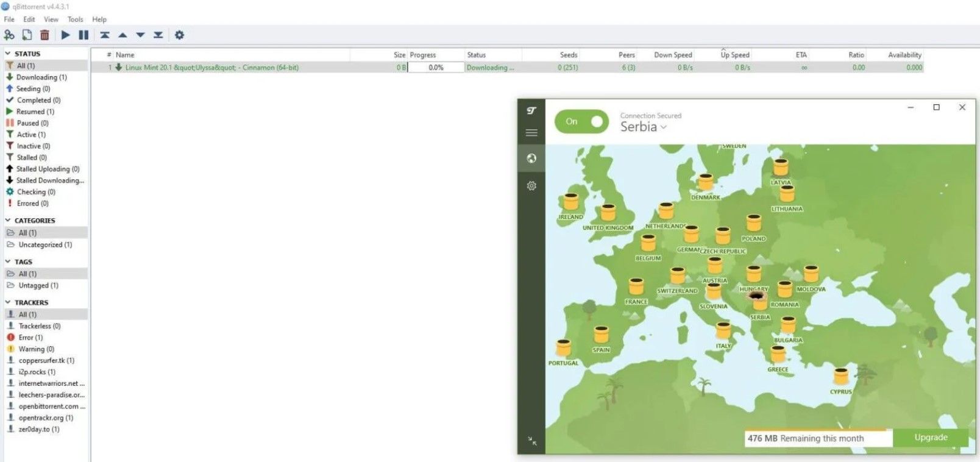
Task: Click the 476 MB Remaining label
Action: pyautogui.click(x=806, y=438)
